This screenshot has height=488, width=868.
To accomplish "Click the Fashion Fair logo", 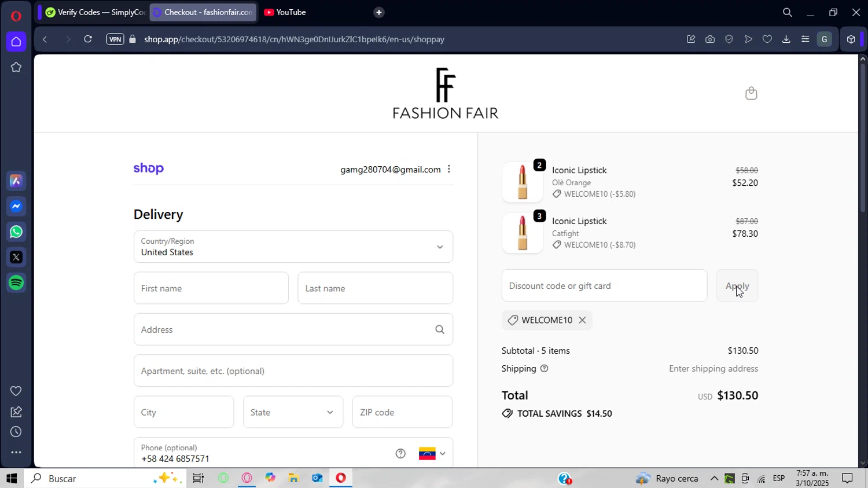I will pos(446,93).
